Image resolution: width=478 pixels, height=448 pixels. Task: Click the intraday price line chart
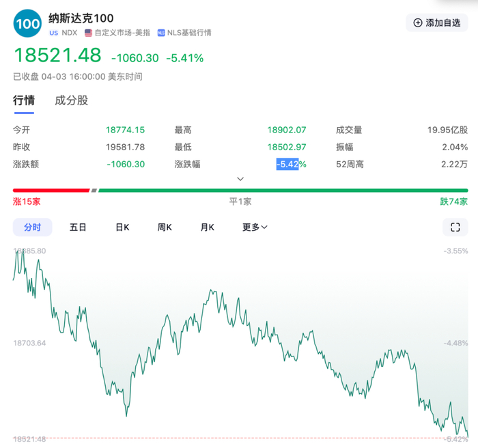tap(240, 345)
